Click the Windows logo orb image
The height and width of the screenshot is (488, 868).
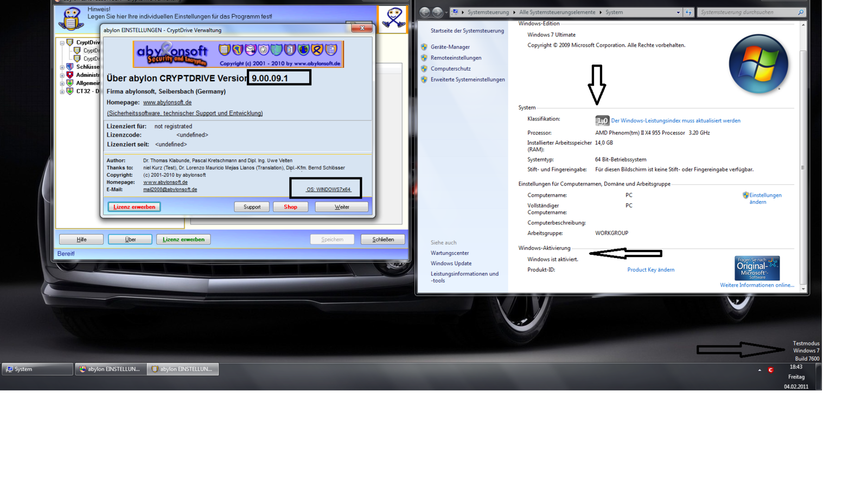pos(758,64)
